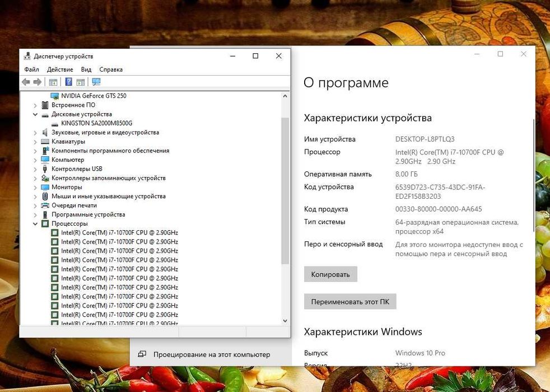Viewport: 550px width, 392px height.
Task: Open the Справка menu
Action: click(111, 69)
